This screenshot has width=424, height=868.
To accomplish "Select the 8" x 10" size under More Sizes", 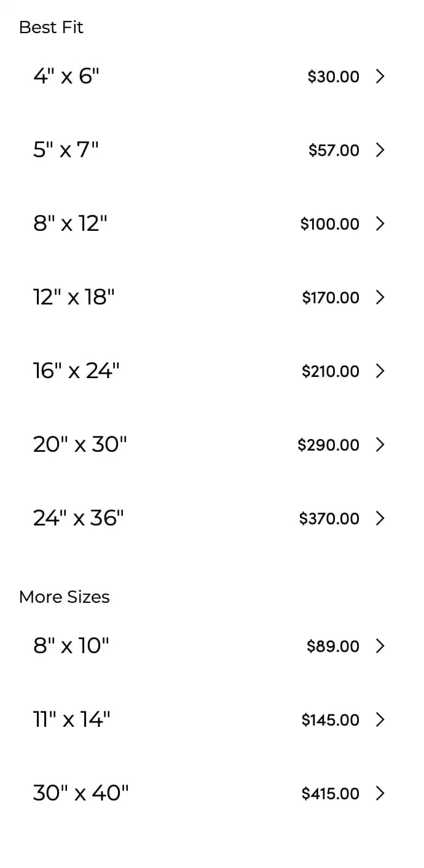I will [71, 645].
